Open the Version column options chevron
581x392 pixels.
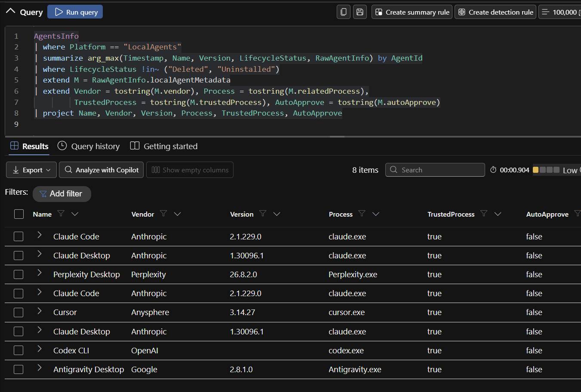coord(277,214)
